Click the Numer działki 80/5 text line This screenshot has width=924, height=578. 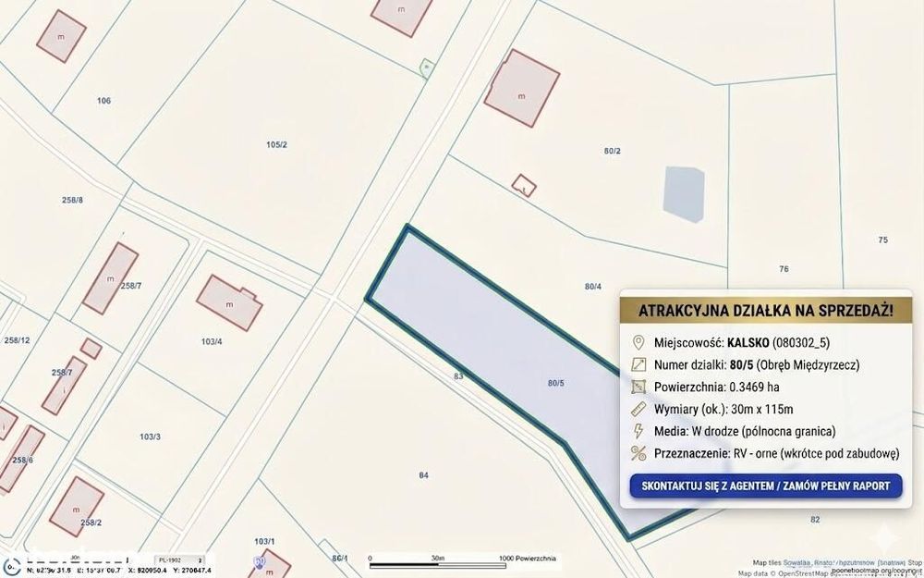757,365
